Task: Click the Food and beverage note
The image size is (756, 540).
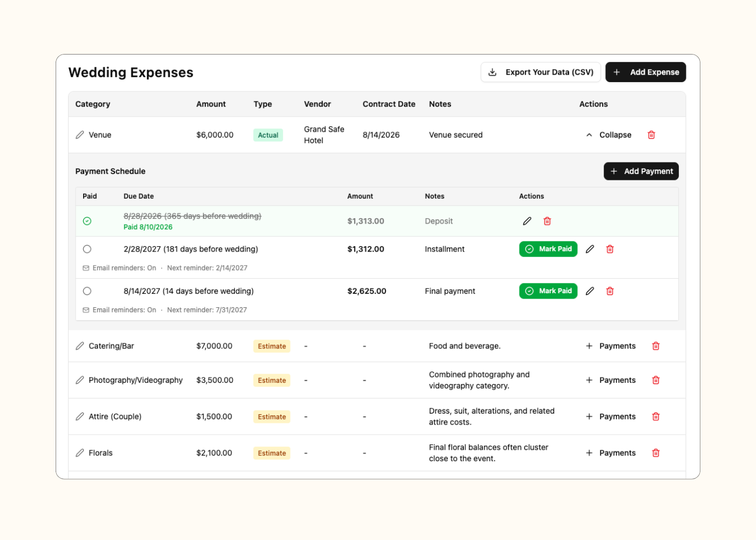Action: (465, 346)
